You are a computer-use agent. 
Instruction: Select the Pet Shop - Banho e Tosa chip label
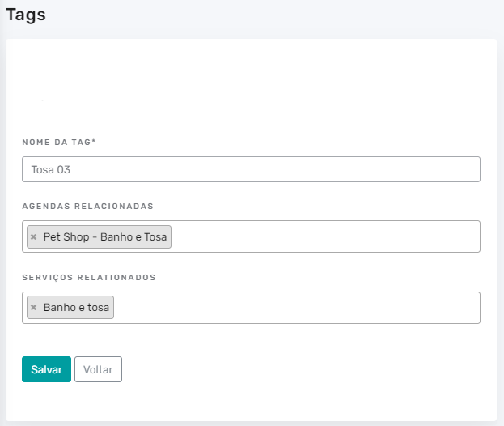105,237
